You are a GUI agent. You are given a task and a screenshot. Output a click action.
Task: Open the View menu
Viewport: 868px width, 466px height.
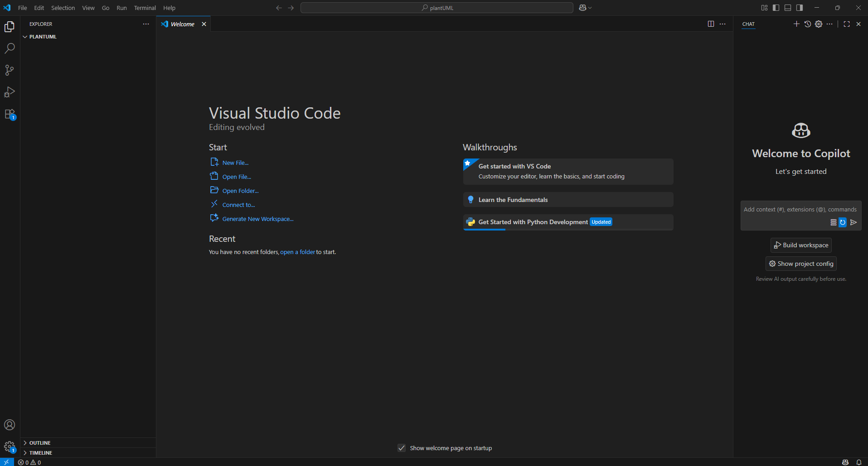[88, 8]
